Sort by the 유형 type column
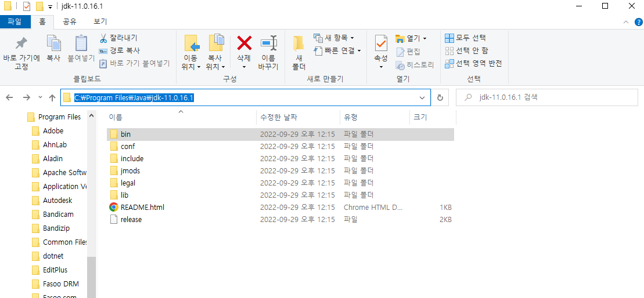Viewport: 644px width, 298px height. click(x=375, y=117)
